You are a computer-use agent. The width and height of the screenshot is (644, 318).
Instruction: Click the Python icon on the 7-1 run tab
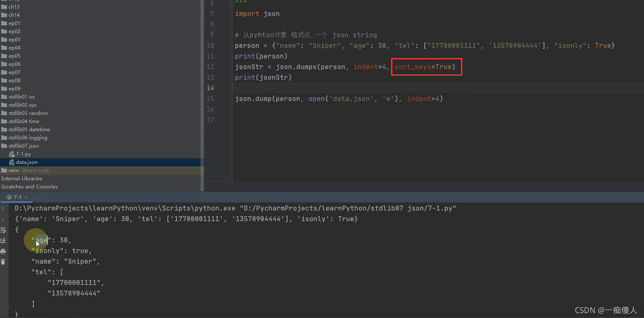tap(9, 197)
